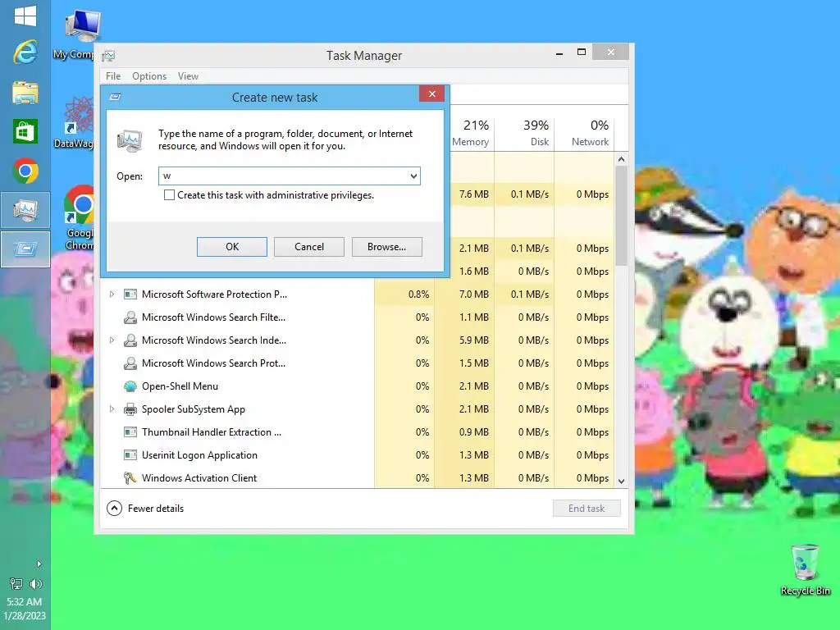This screenshot has height=630, width=840.
Task: Select Thumbnail Handler Extraction ... row text
Action: (212, 431)
